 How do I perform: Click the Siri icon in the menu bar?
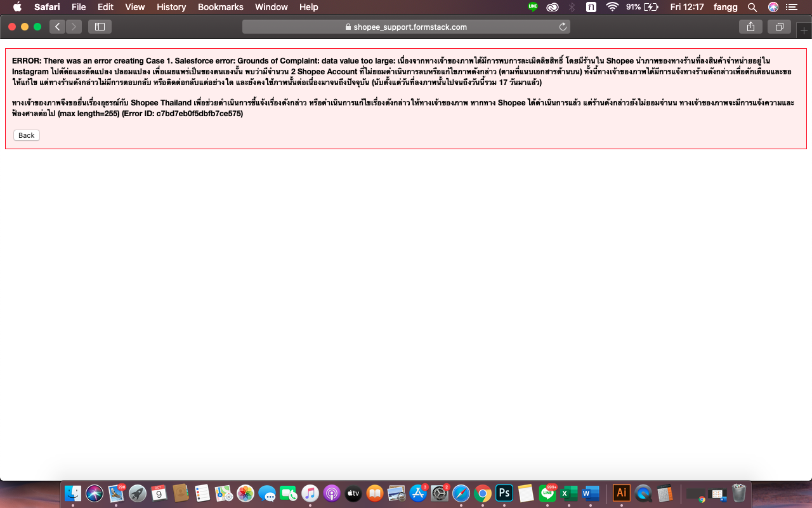click(773, 7)
